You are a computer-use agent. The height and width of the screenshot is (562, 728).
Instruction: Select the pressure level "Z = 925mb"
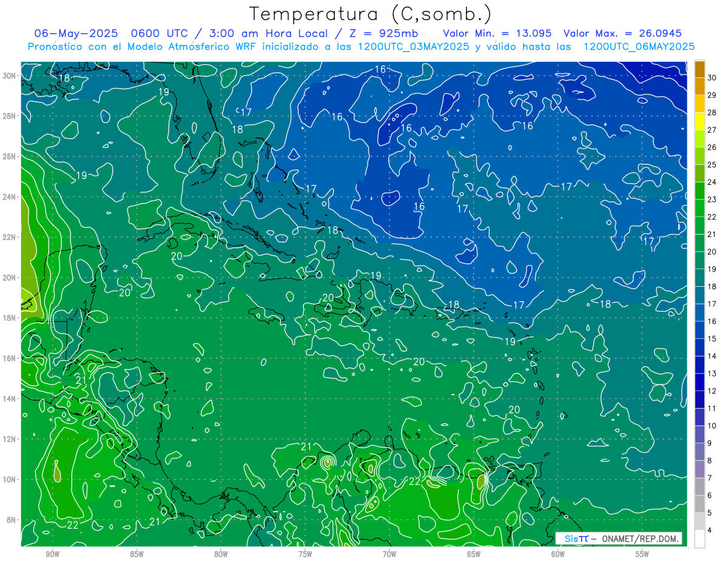[x=383, y=33]
